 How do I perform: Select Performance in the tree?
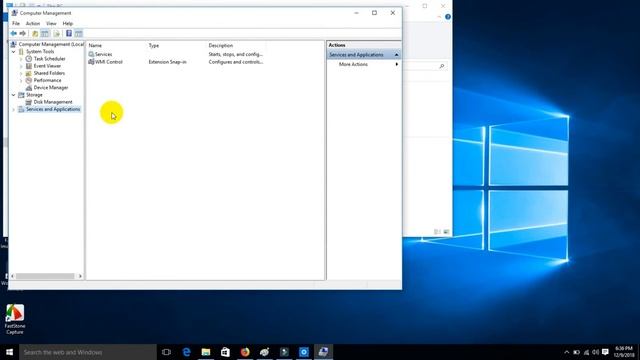[x=47, y=80]
